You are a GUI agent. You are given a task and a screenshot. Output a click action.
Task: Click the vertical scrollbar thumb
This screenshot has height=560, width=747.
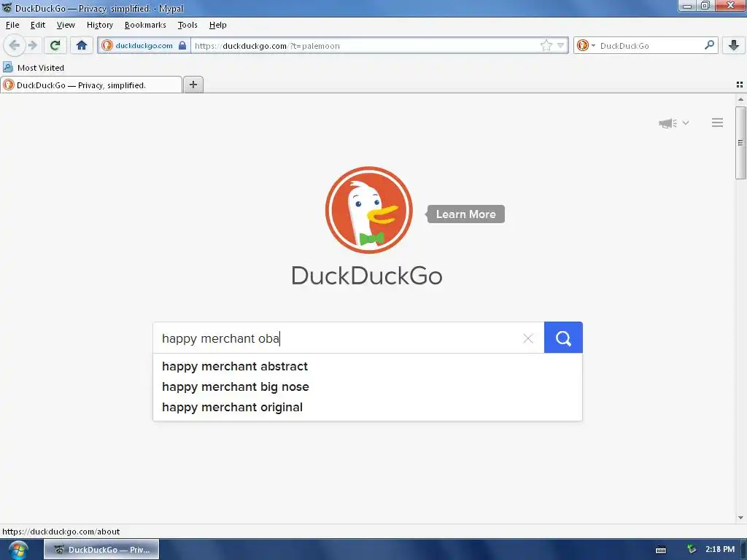[x=740, y=143]
